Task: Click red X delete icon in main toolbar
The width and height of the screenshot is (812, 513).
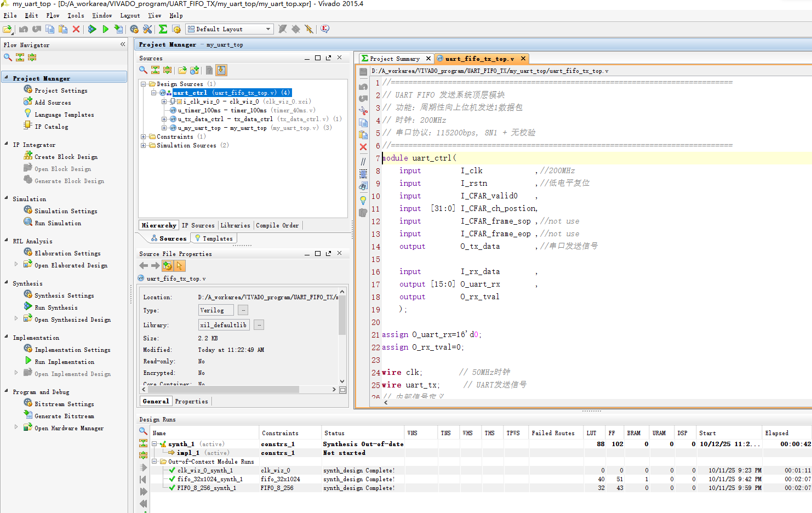Action: click(76, 29)
